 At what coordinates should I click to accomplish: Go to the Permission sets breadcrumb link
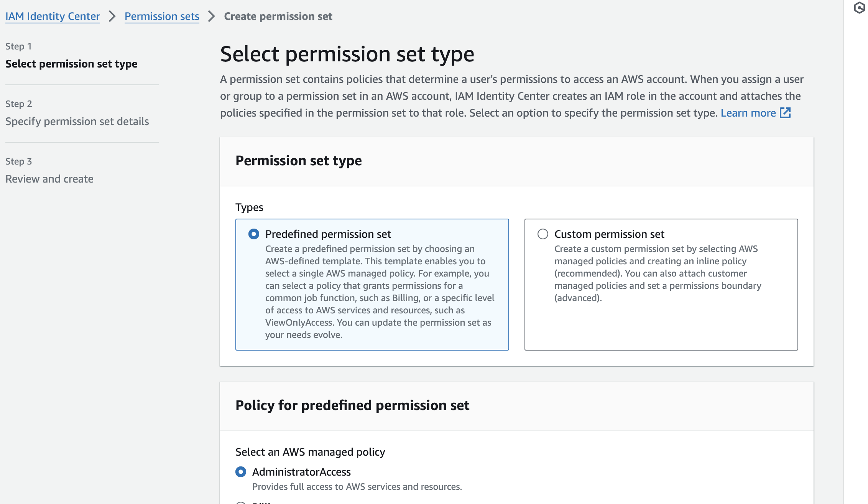(x=162, y=16)
